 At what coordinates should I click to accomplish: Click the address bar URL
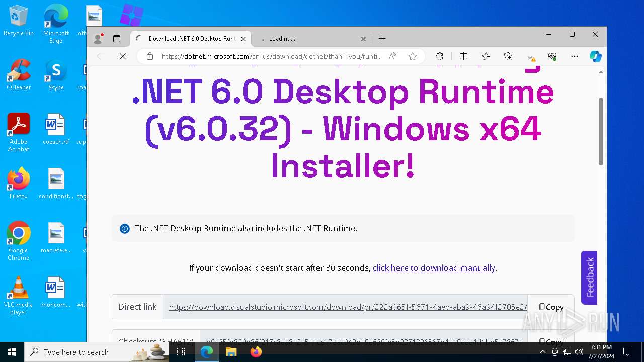[272, 56]
